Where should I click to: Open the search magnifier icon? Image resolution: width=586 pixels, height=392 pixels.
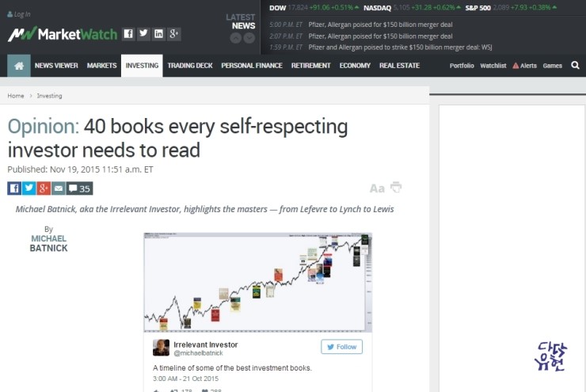575,66
